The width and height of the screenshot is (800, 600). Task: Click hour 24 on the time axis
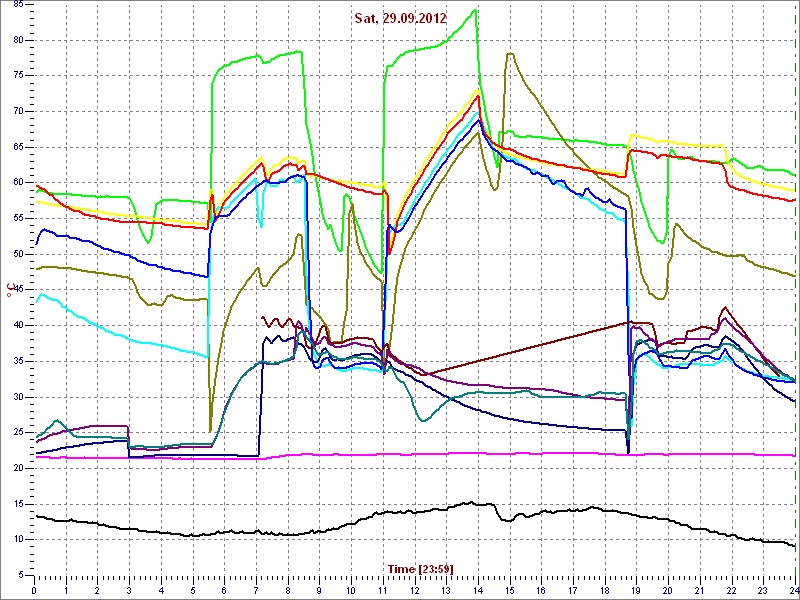(793, 589)
